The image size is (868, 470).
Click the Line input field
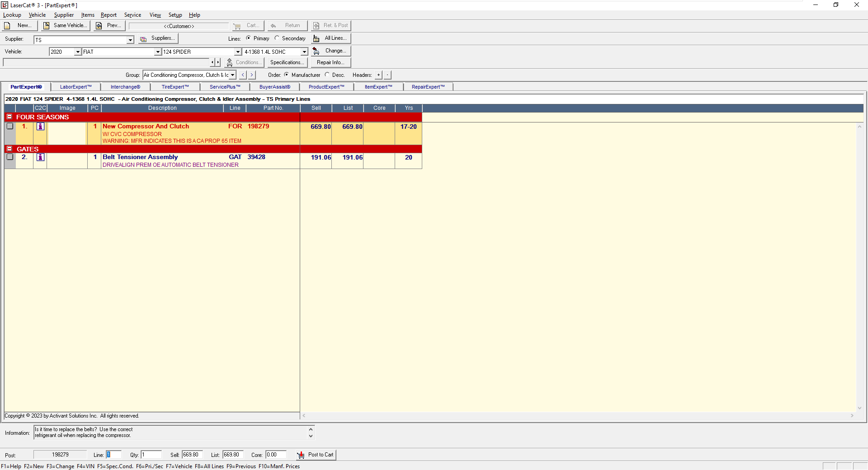coord(113,455)
